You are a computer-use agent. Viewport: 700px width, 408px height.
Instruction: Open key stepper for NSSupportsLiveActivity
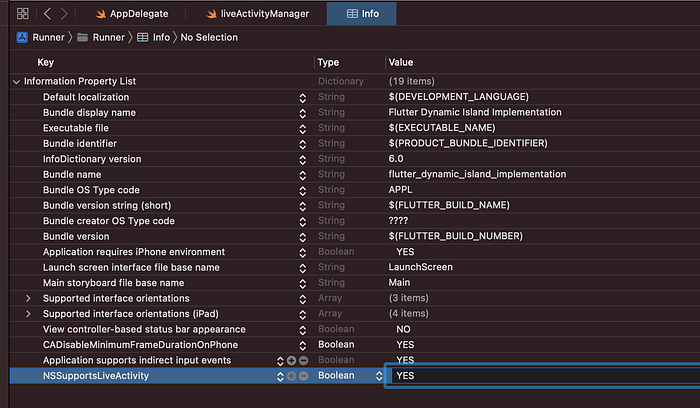(280, 376)
